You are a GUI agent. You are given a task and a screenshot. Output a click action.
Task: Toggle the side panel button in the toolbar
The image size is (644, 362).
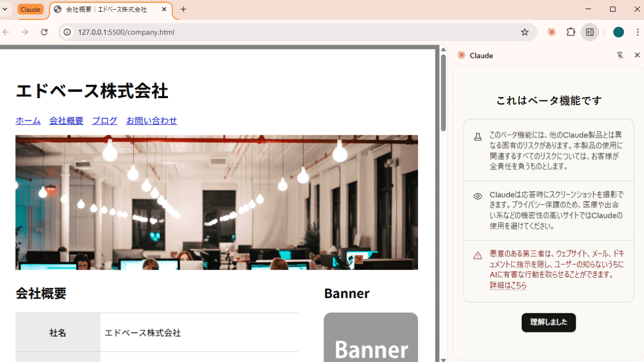click(590, 32)
